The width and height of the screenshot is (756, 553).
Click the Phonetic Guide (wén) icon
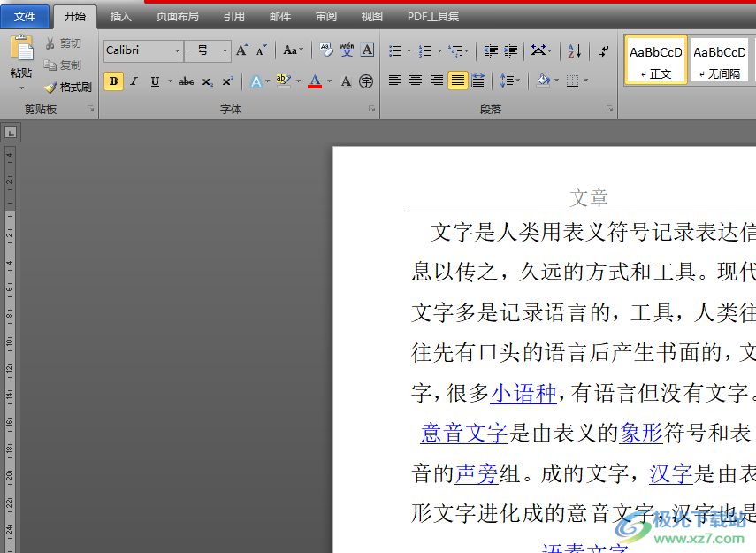[x=347, y=50]
